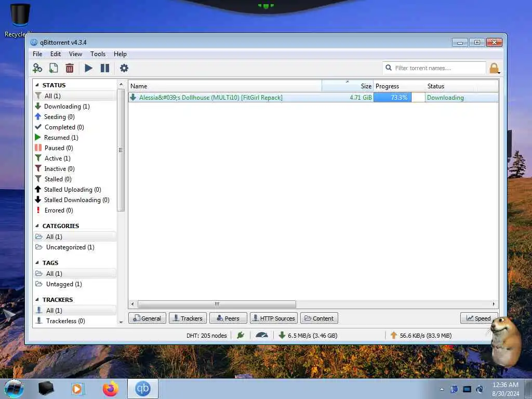The image size is (532, 399).
Task: Select the Errored (0) status filter
Action: [x=59, y=210]
